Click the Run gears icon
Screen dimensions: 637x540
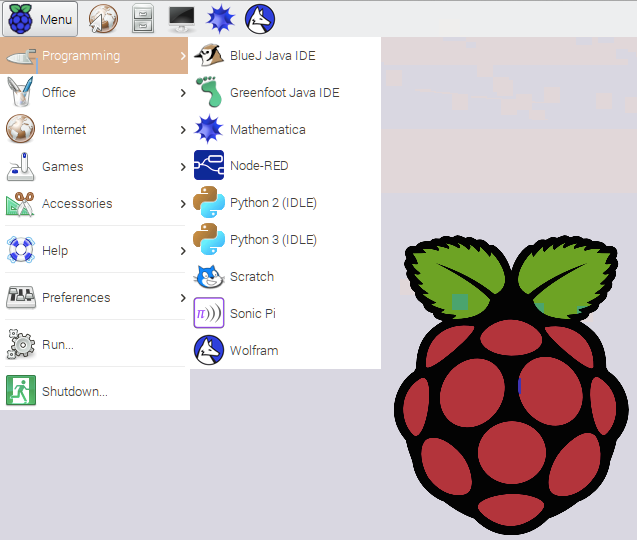(x=20, y=345)
